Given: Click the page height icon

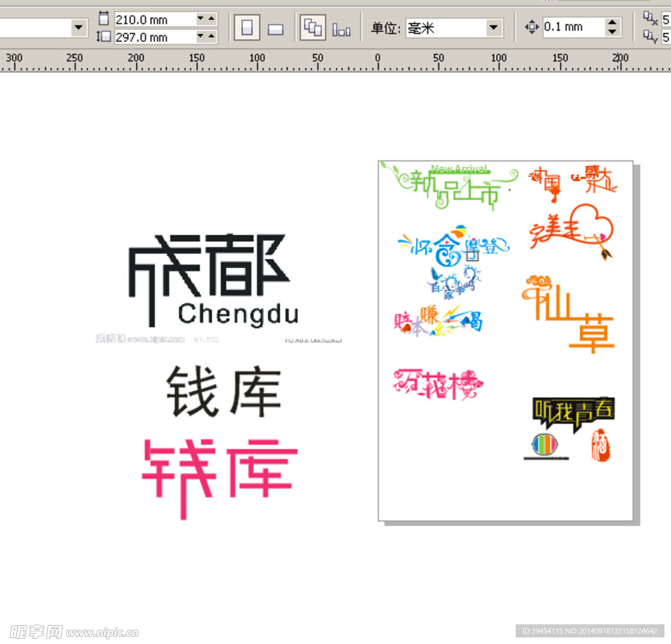Looking at the screenshot, I should click(x=104, y=37).
